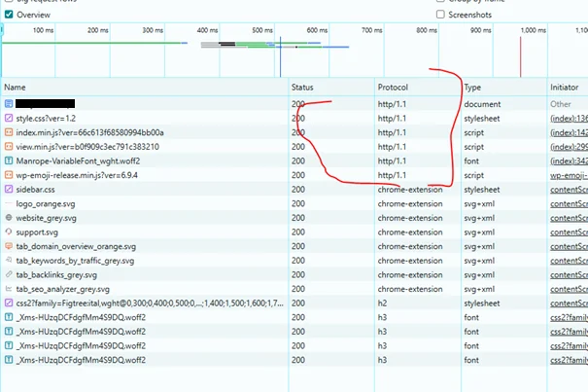Click the font icon beside Manrope-VariableFont_wght.woff2
588x392 pixels.
click(9, 160)
